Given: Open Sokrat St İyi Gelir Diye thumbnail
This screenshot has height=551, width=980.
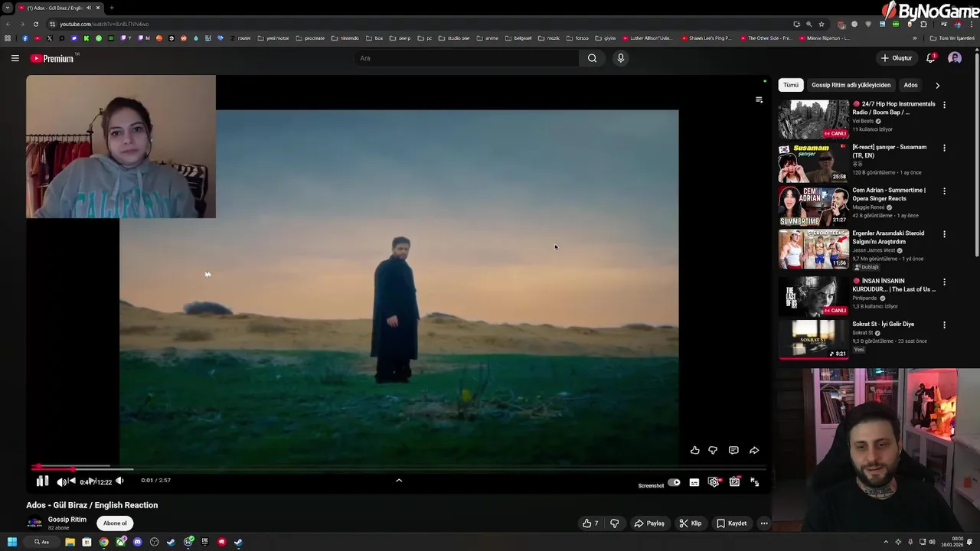Looking at the screenshot, I should coord(813,340).
